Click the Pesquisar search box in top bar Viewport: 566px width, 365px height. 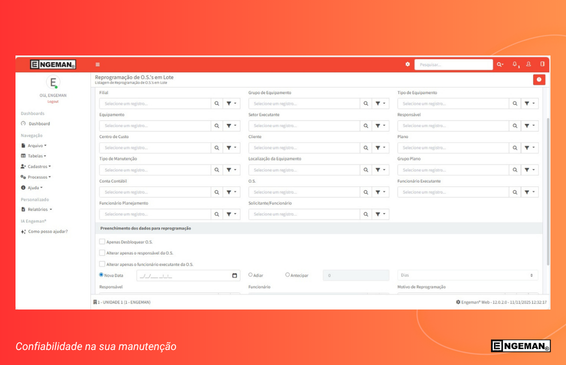coord(453,65)
